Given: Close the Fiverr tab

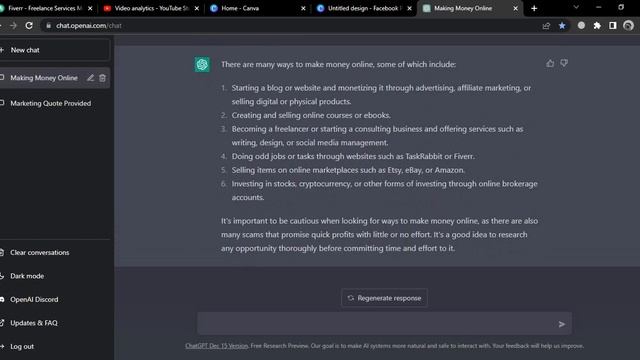Looking at the screenshot, I should pyautogui.click(x=90, y=8).
